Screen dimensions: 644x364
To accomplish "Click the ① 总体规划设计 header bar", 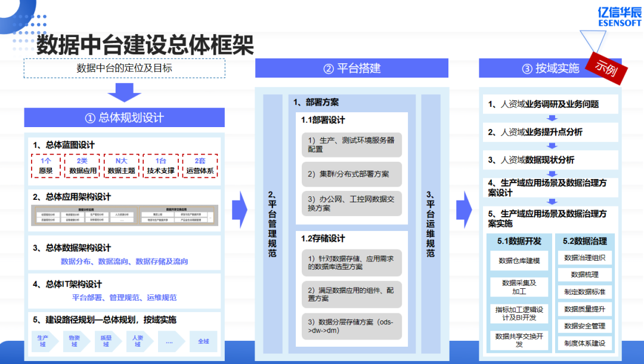I will coord(125,118).
